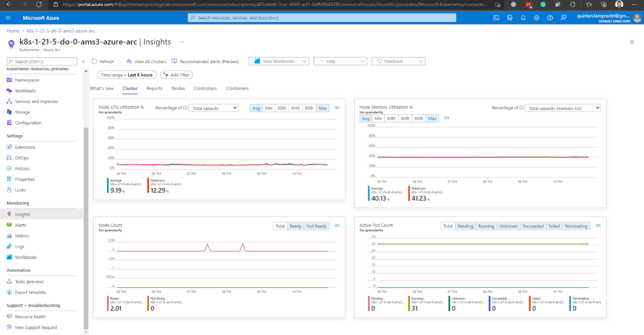Open the Azure portal hamburger menu
Screen dimensions: 644x335
coord(8,18)
